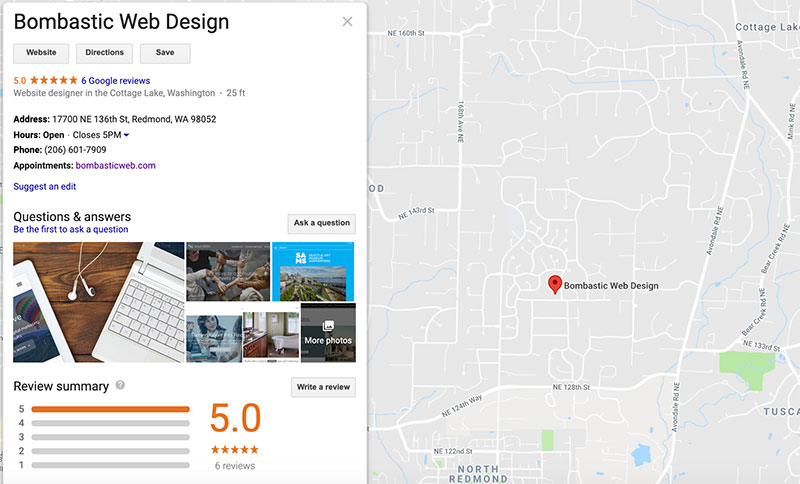Open the blue SAMS website screenshot
The width and height of the screenshot is (800, 484).
click(313, 272)
